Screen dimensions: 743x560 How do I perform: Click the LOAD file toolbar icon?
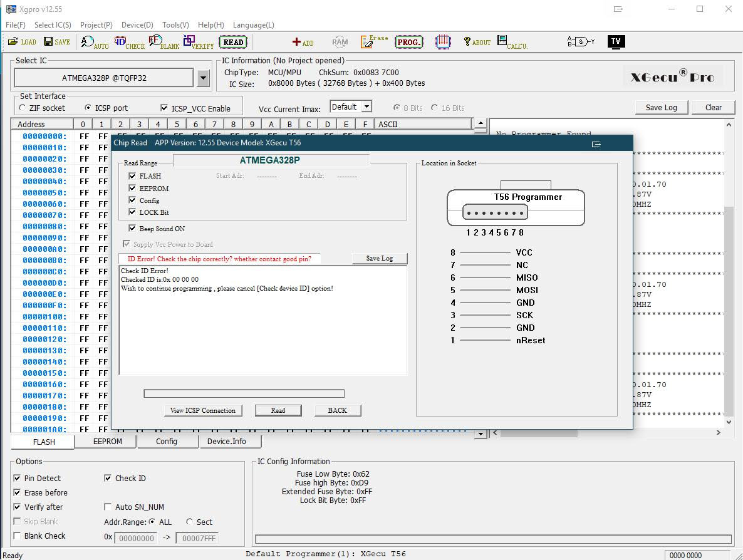click(22, 42)
